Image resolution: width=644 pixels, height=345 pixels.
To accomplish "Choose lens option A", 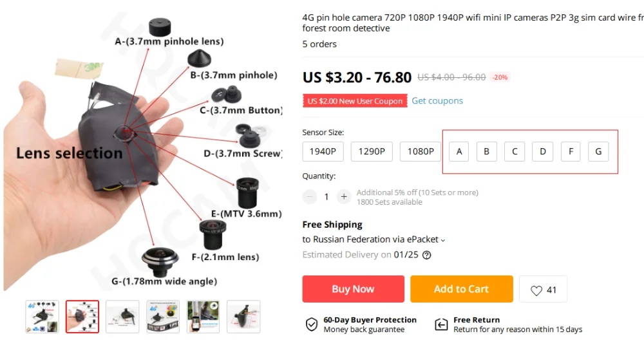I will tap(459, 151).
